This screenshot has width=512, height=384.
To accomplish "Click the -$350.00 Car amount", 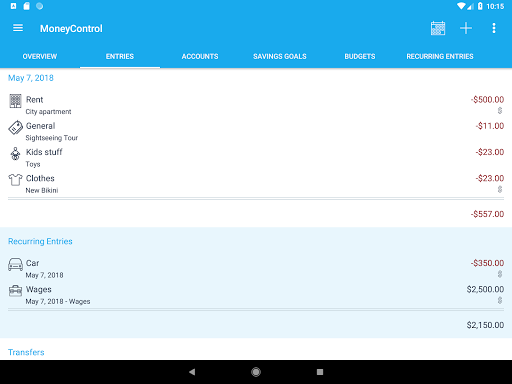I will tap(487, 263).
